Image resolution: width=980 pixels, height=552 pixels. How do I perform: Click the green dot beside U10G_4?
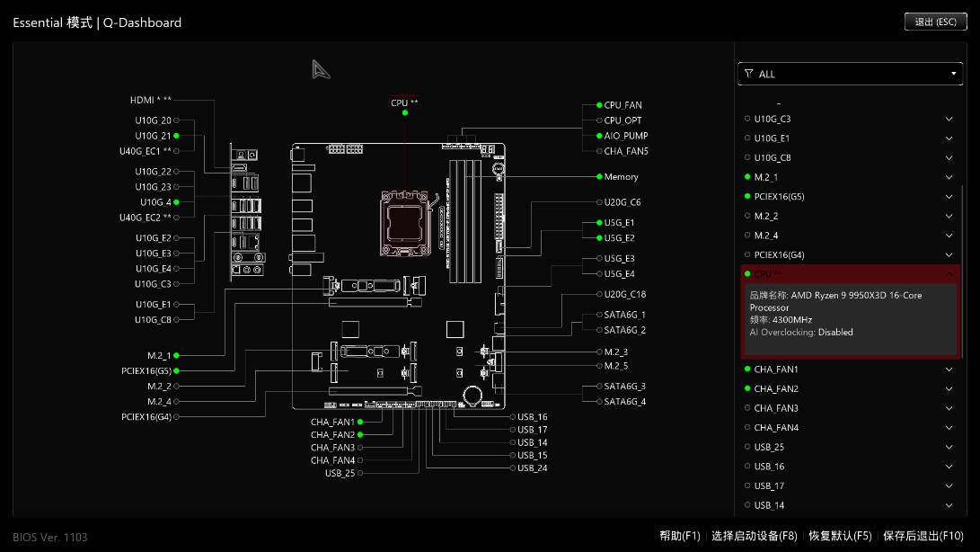click(176, 202)
